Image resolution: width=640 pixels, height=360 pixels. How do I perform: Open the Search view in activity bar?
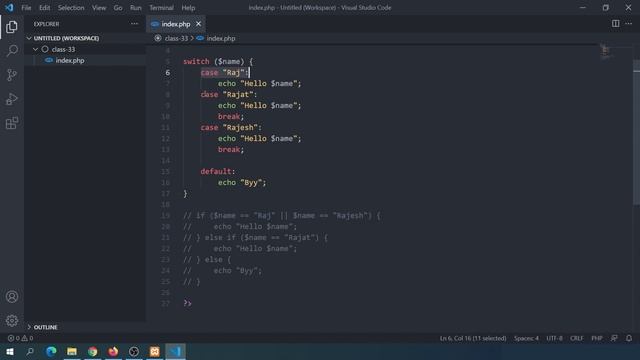[12, 51]
